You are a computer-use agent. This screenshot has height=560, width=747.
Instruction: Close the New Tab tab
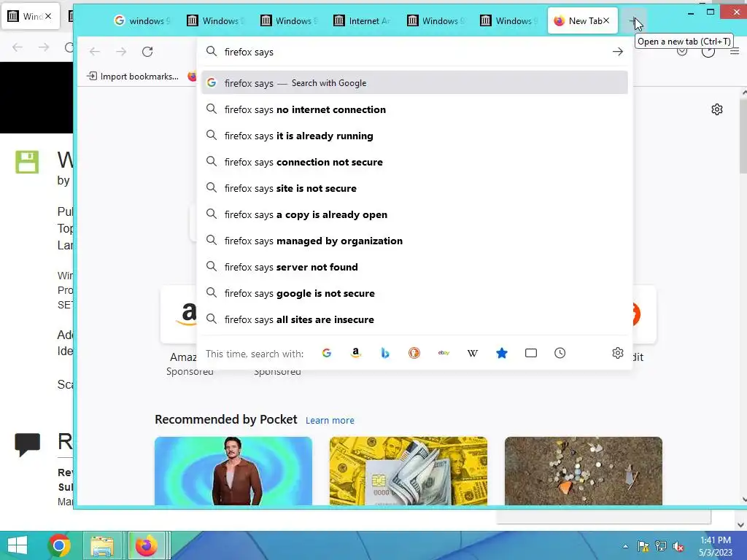pyautogui.click(x=606, y=20)
